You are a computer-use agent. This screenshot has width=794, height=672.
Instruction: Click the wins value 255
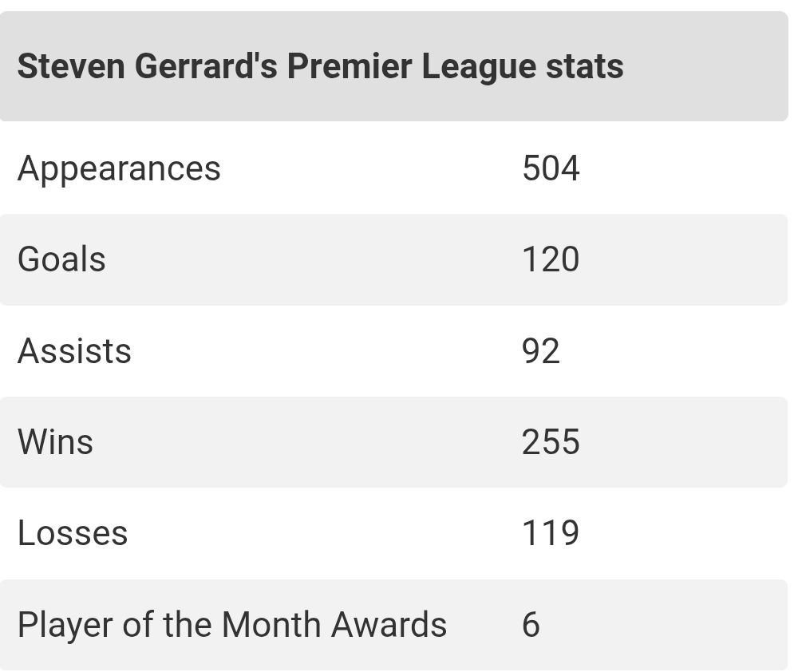tap(551, 442)
